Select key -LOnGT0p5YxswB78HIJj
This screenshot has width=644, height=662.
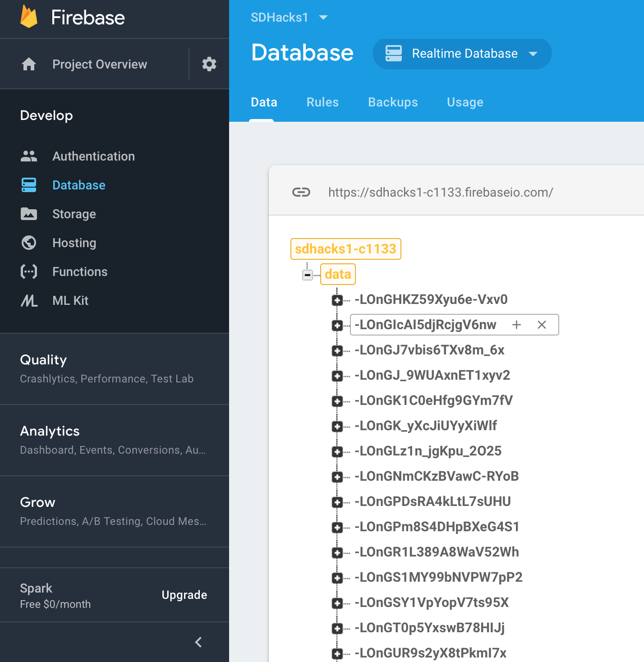(x=429, y=628)
